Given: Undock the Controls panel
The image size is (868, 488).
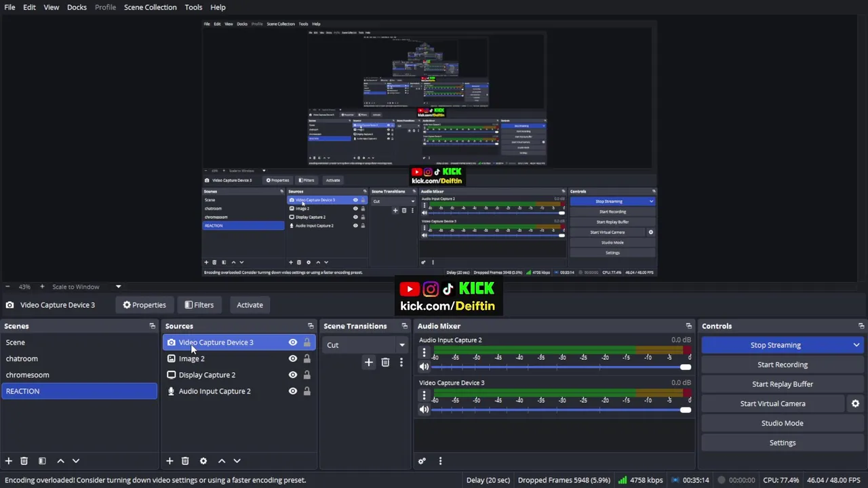Looking at the screenshot, I should pyautogui.click(x=861, y=326).
